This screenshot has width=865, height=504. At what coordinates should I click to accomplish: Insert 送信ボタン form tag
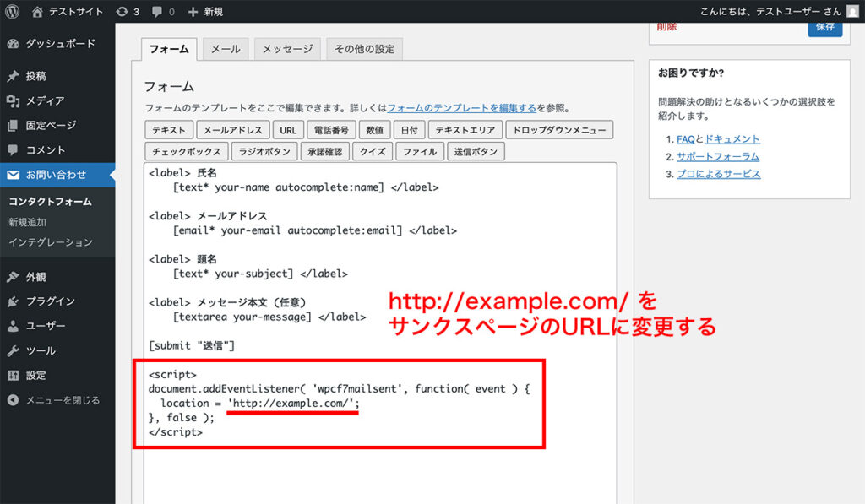pyautogui.click(x=476, y=152)
